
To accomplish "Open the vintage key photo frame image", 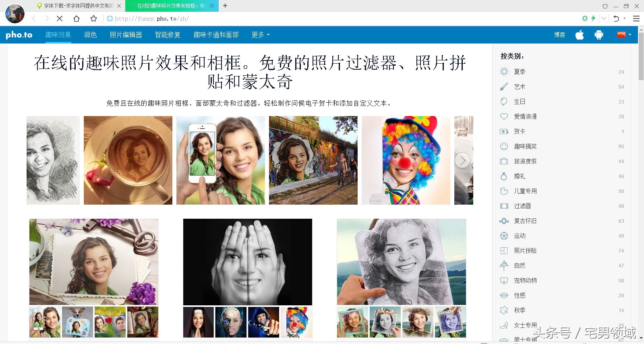I will point(94,262).
